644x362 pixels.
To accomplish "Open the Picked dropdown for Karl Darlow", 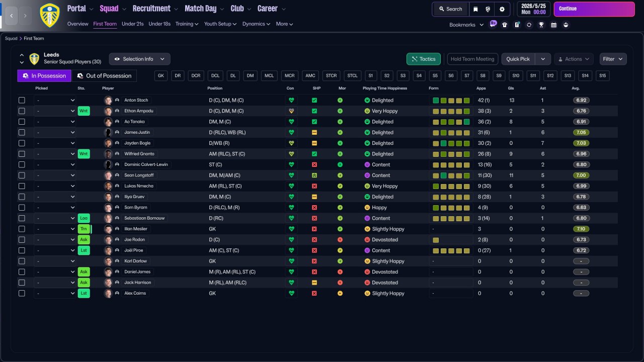I will click(55, 261).
